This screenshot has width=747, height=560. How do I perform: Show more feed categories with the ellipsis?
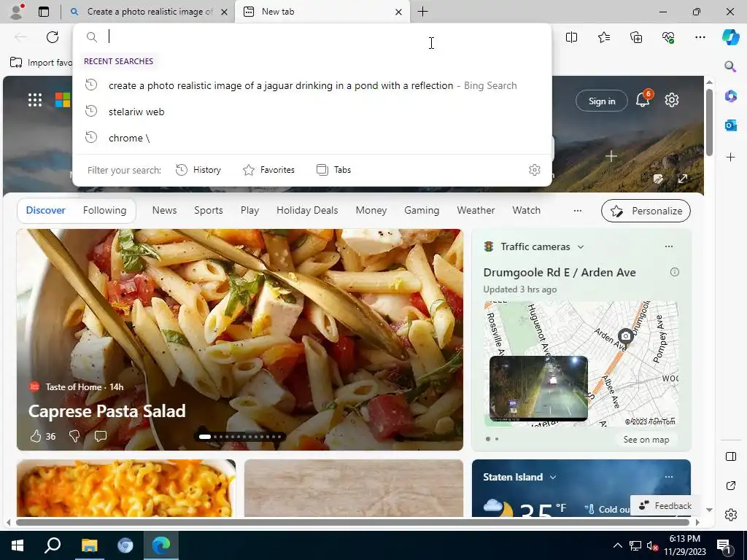pos(578,211)
